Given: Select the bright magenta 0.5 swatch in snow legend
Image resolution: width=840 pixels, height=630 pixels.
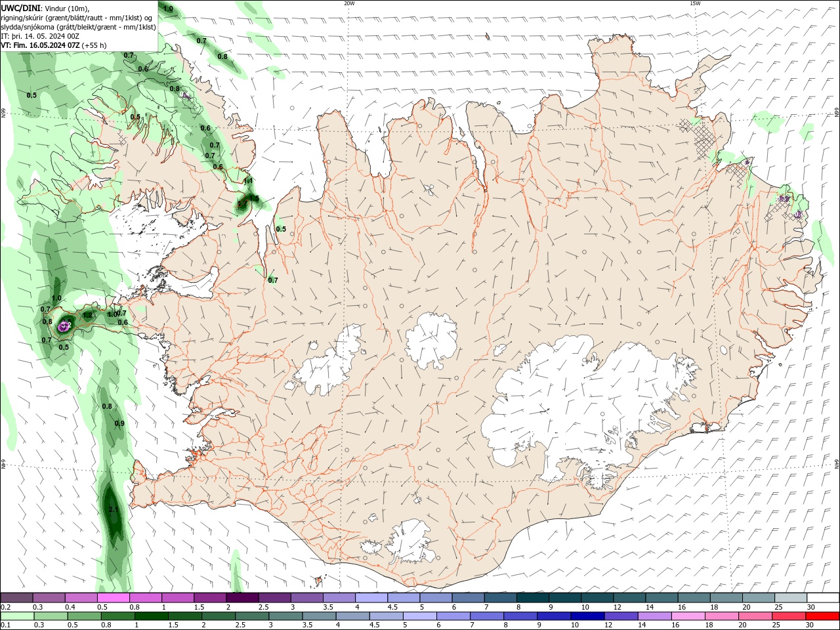Looking at the screenshot, I should 113,598.
